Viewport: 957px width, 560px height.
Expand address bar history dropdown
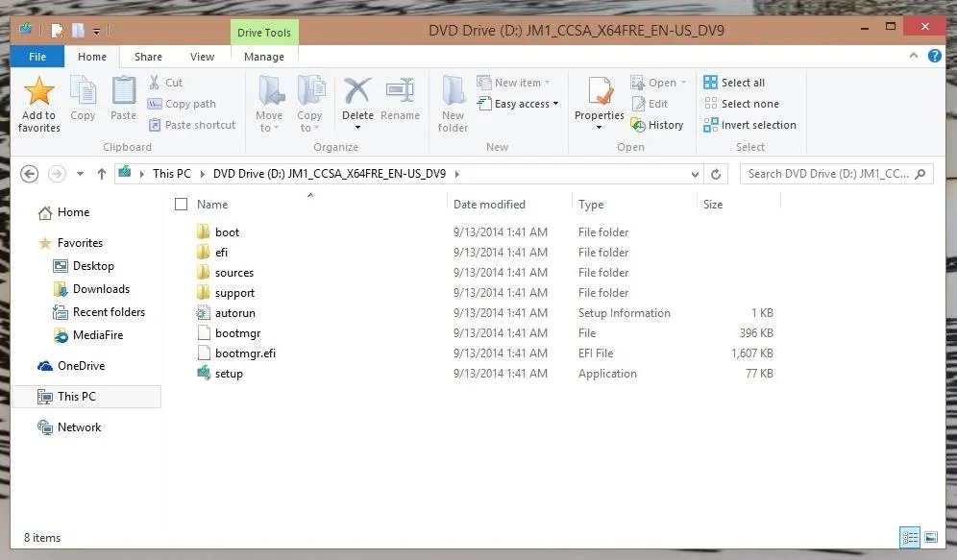pos(695,175)
